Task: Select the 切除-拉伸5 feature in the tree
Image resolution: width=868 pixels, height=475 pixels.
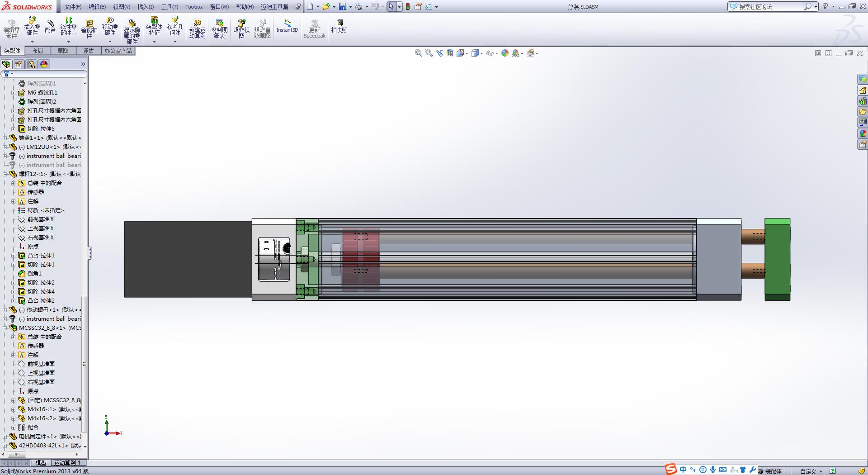Action: (36, 129)
